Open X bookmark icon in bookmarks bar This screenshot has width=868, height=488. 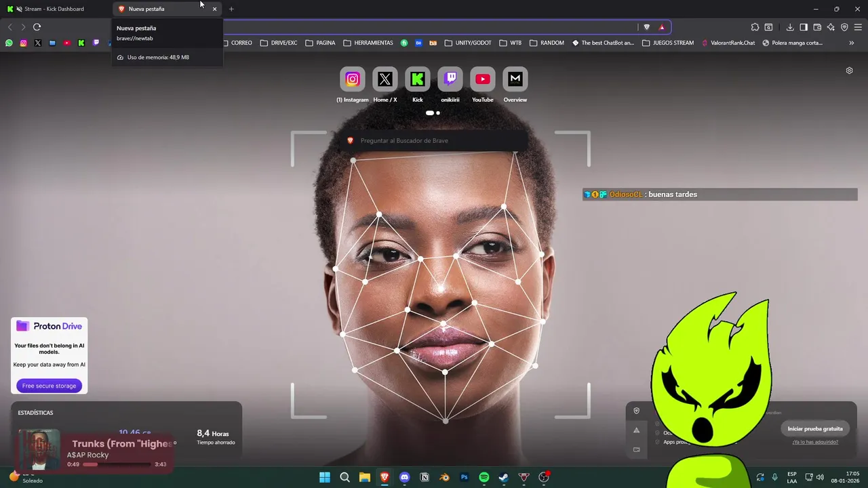tap(38, 43)
